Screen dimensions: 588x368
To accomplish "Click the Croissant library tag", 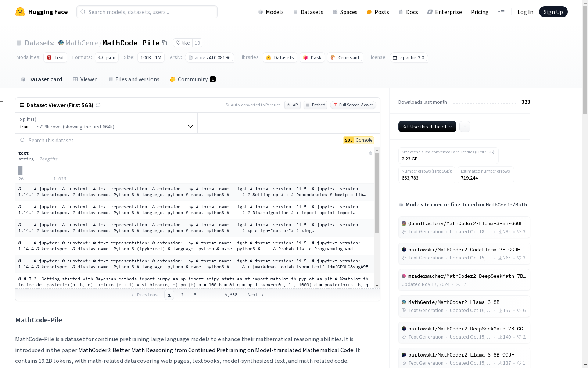I will [345, 57].
